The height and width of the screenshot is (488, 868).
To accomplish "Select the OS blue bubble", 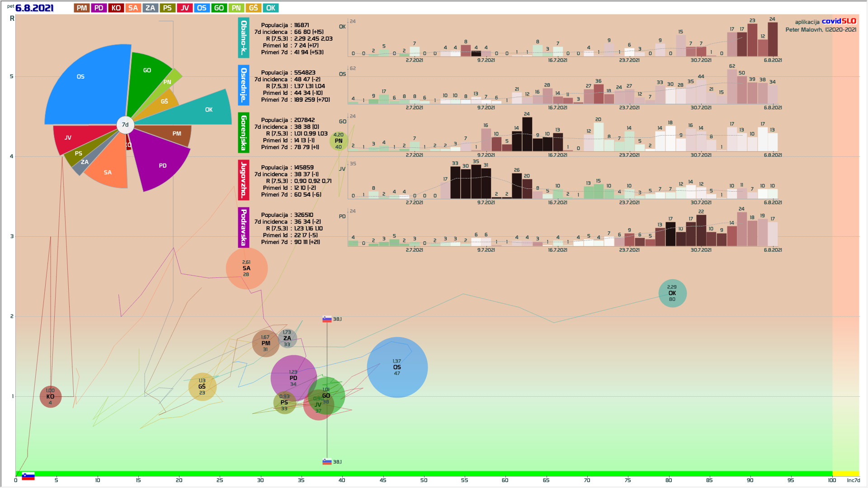I will [397, 367].
